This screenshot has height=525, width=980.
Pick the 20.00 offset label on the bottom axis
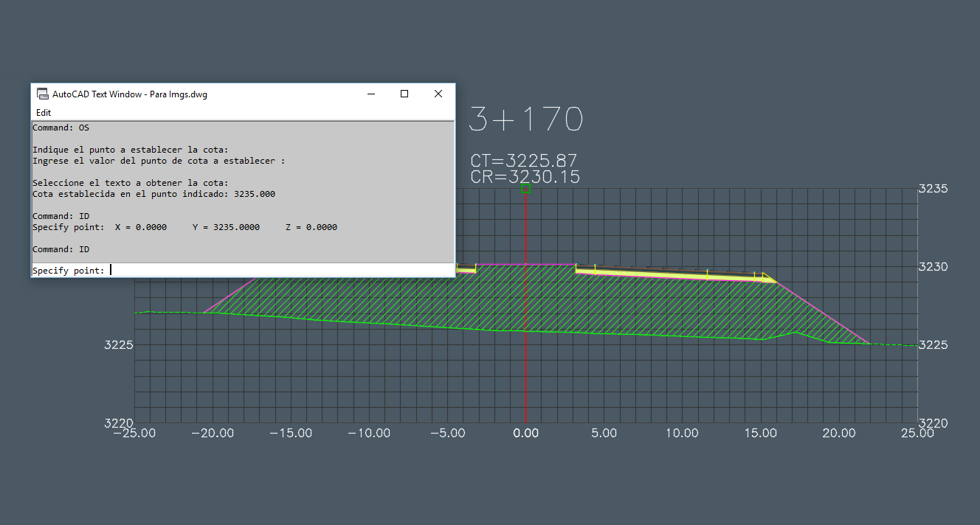(838, 434)
